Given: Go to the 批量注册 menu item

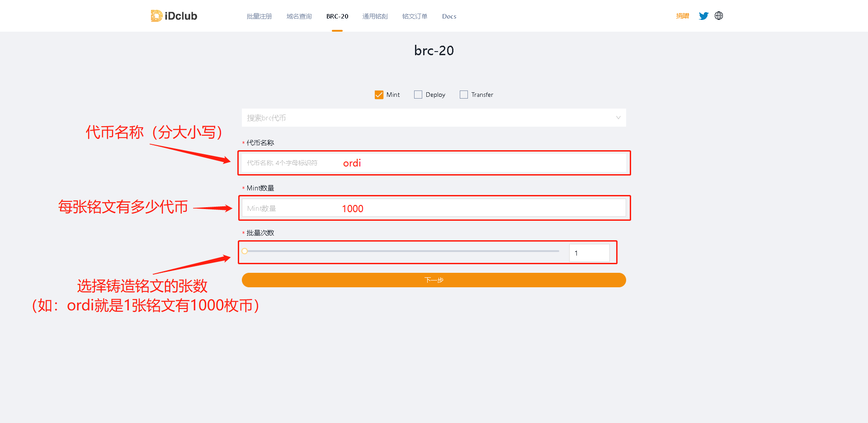Looking at the screenshot, I should coord(259,16).
